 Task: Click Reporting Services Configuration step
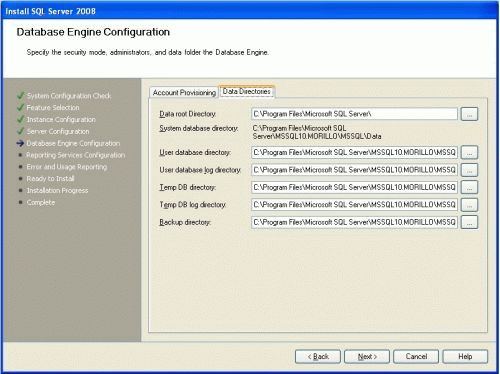coord(76,155)
